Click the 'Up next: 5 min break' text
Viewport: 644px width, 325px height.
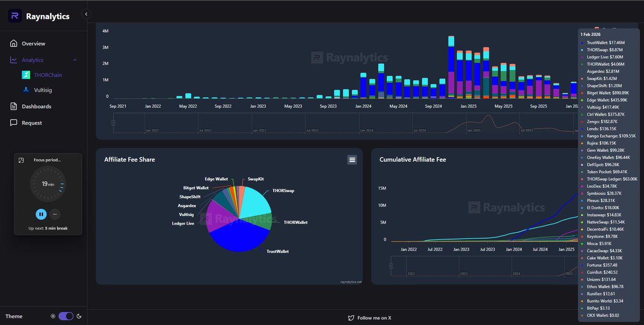click(48, 228)
